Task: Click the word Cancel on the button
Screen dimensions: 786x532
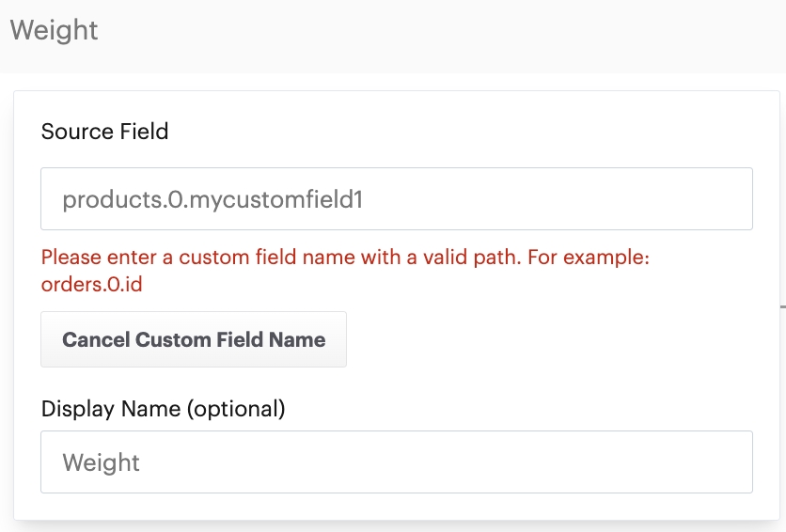Action: coord(96,339)
